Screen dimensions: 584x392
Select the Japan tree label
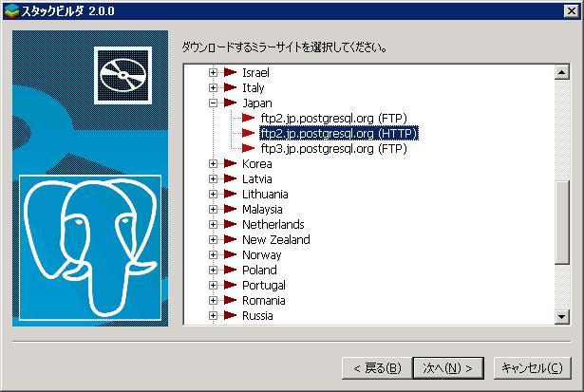click(257, 103)
